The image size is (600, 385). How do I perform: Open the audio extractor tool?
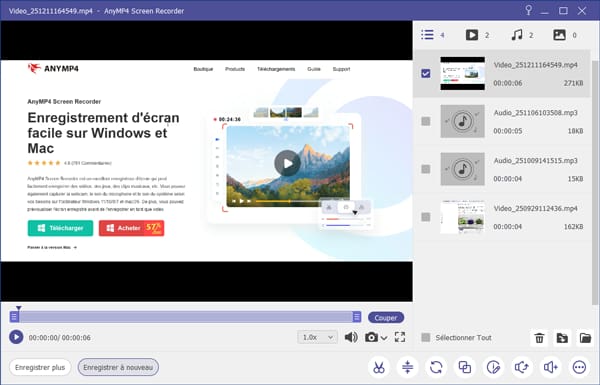pos(522,367)
